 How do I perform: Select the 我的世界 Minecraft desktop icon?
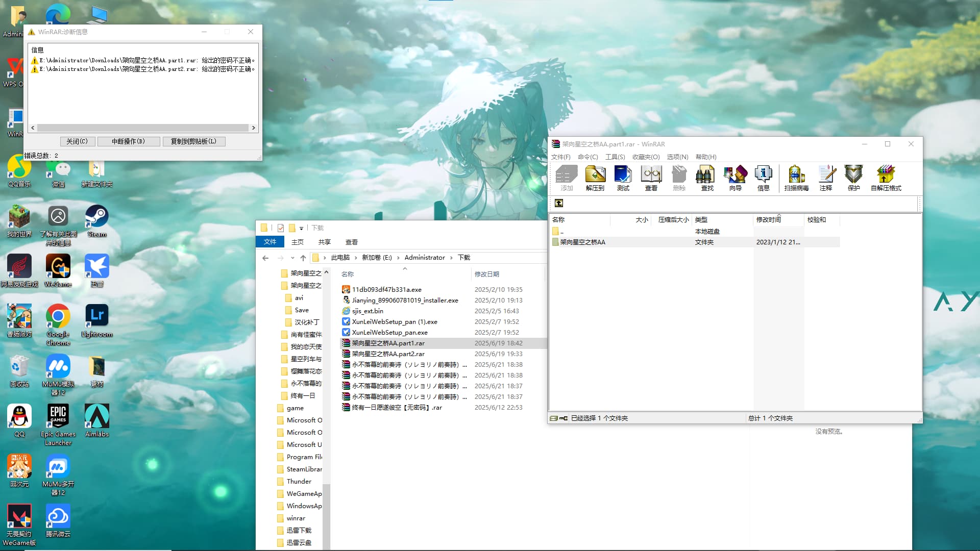coord(19,221)
